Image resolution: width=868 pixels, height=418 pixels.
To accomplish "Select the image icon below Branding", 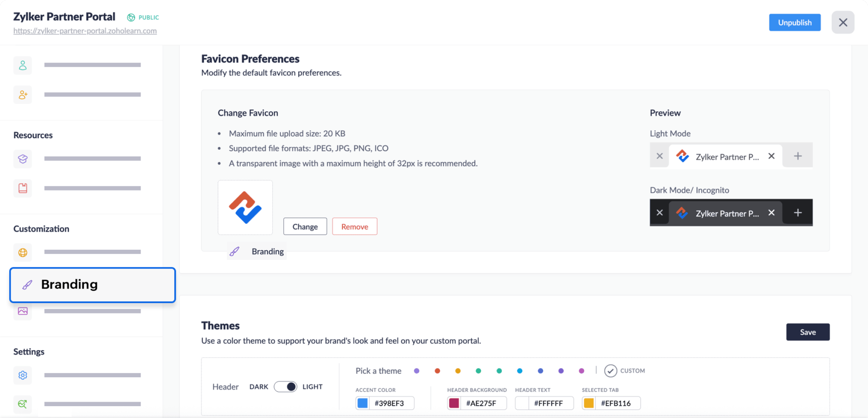I will pyautogui.click(x=23, y=311).
